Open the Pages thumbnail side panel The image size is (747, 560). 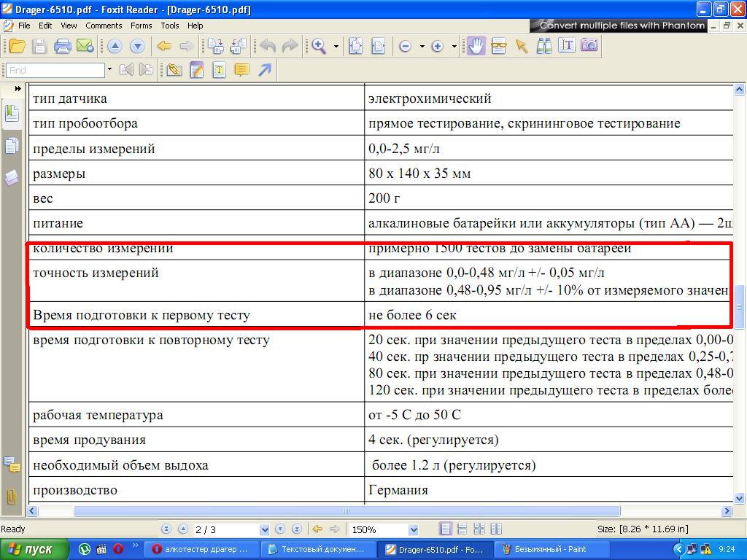(x=12, y=146)
